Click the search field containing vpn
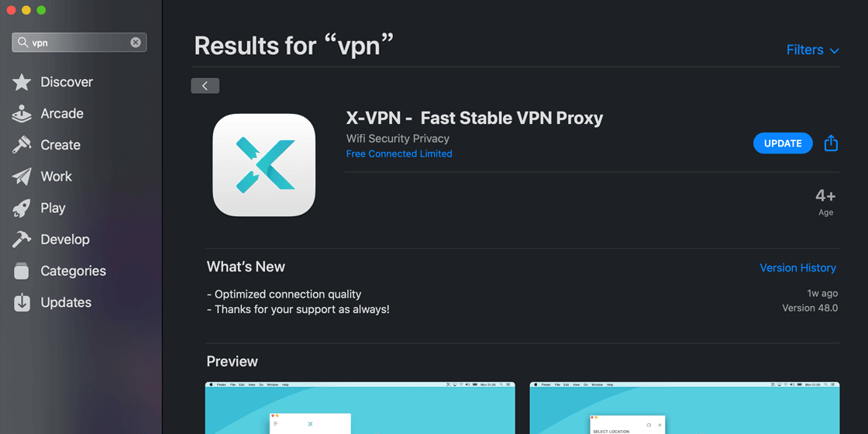The image size is (868, 434). tap(79, 43)
